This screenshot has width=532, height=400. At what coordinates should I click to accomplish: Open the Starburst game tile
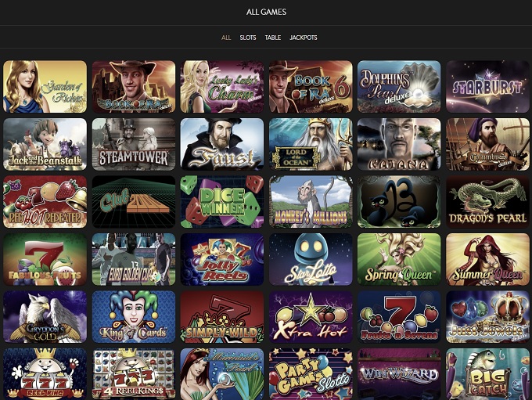(x=487, y=87)
